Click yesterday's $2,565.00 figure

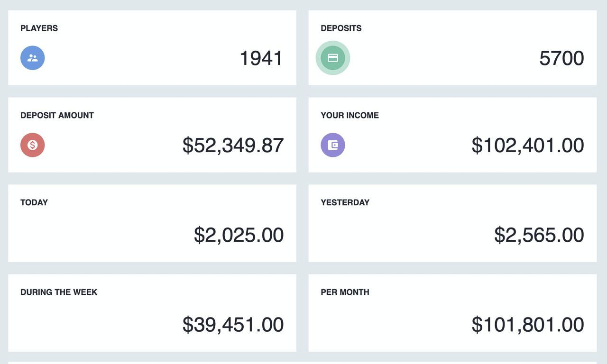coord(539,235)
